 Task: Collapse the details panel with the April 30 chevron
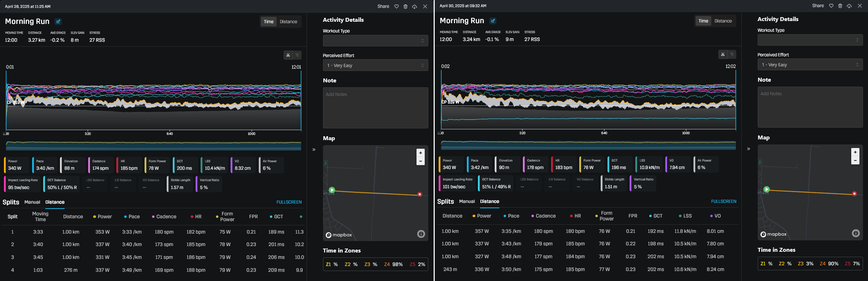[x=748, y=149]
